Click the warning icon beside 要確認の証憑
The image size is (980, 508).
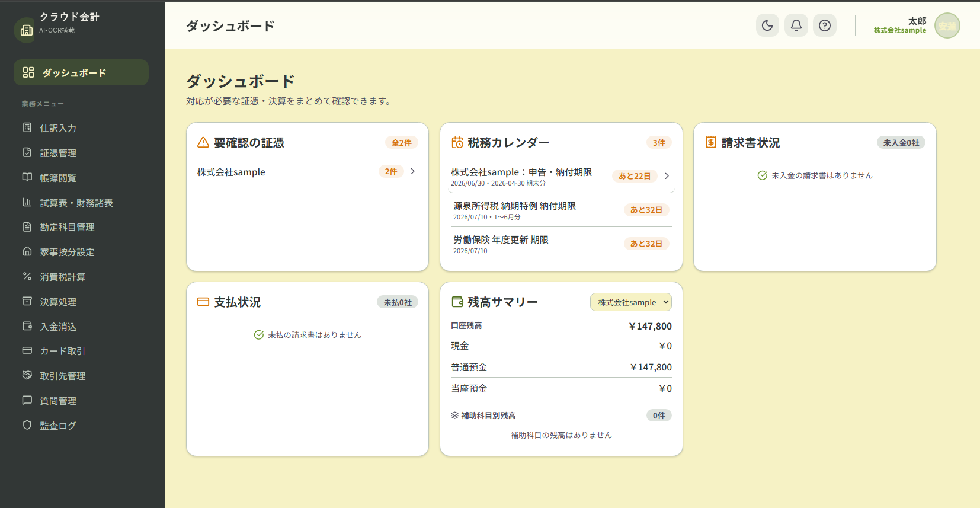[x=203, y=142]
